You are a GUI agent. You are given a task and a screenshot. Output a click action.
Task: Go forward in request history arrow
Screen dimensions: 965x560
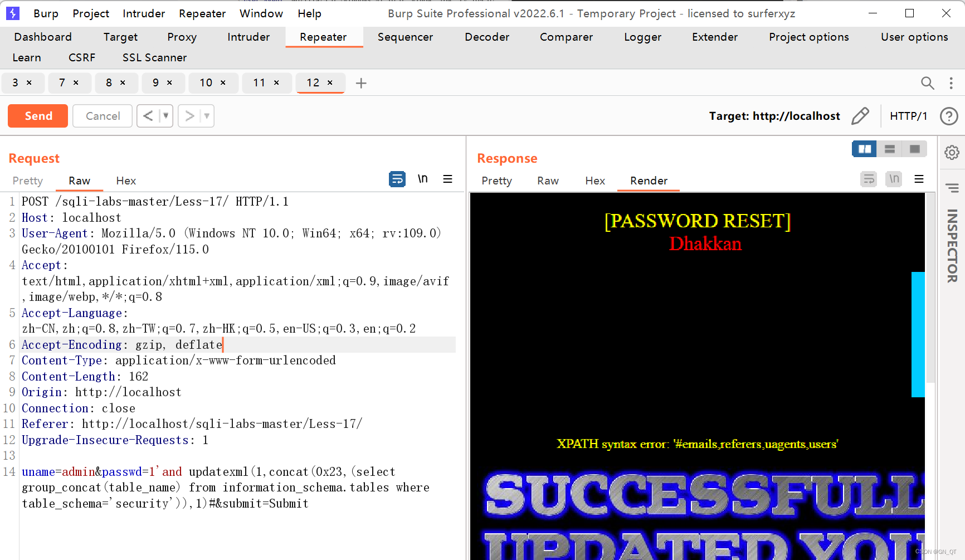(x=189, y=116)
